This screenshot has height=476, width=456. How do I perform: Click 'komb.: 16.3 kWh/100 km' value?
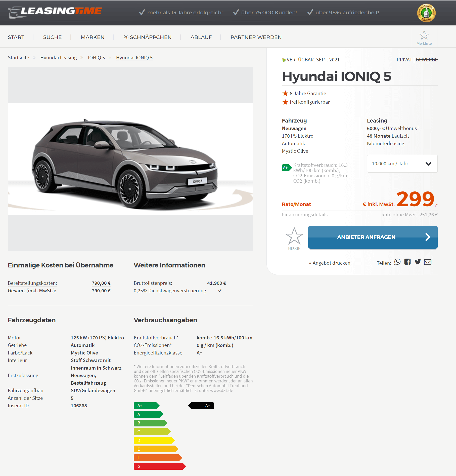(x=224, y=338)
